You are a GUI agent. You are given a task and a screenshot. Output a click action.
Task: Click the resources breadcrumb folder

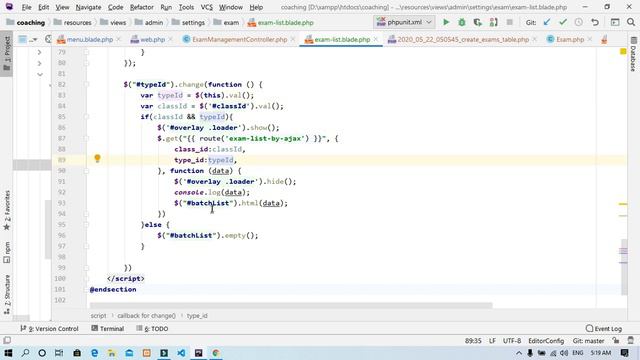73,22
